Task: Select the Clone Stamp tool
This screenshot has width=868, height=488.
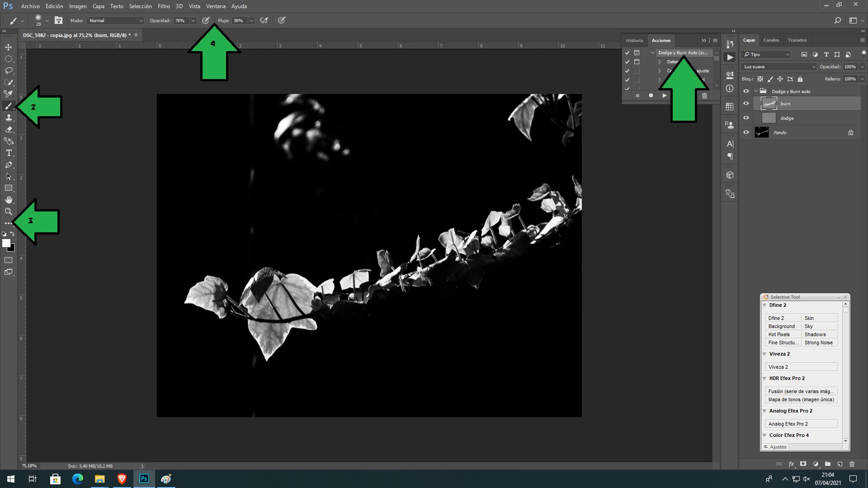Action: 9,117
